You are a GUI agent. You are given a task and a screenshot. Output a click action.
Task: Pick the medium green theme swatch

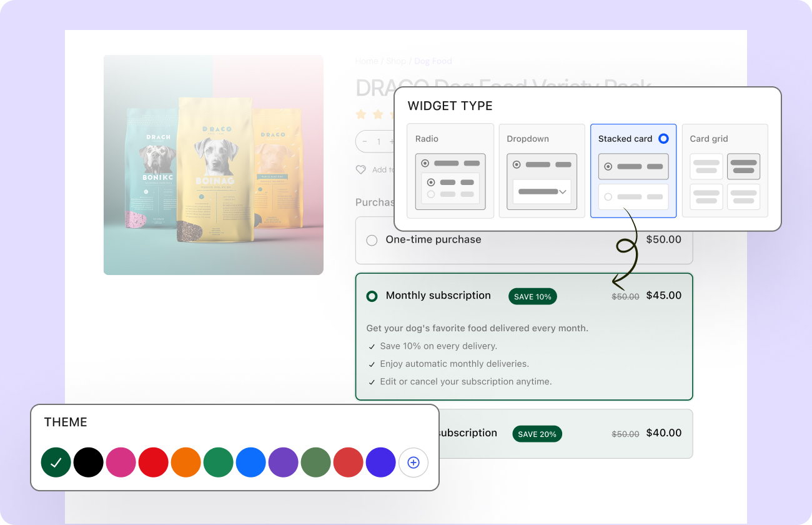pos(218,462)
